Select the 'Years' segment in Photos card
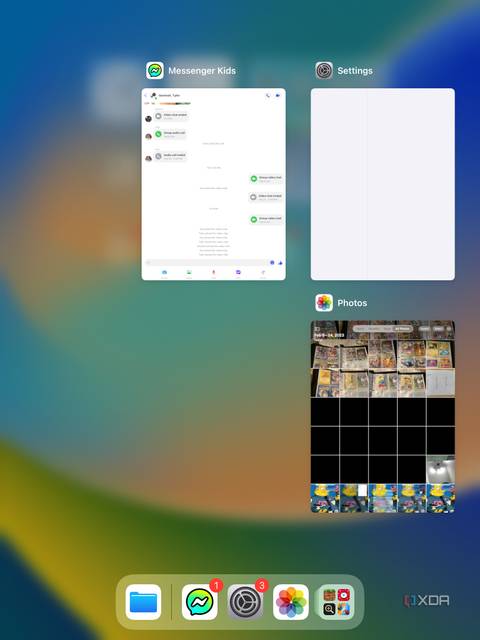 [360, 329]
